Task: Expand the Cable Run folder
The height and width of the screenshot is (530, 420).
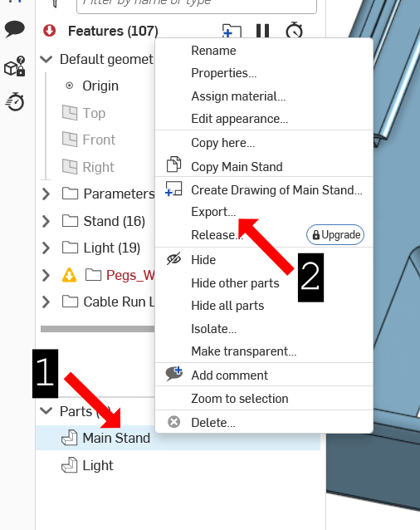Action: [46, 302]
